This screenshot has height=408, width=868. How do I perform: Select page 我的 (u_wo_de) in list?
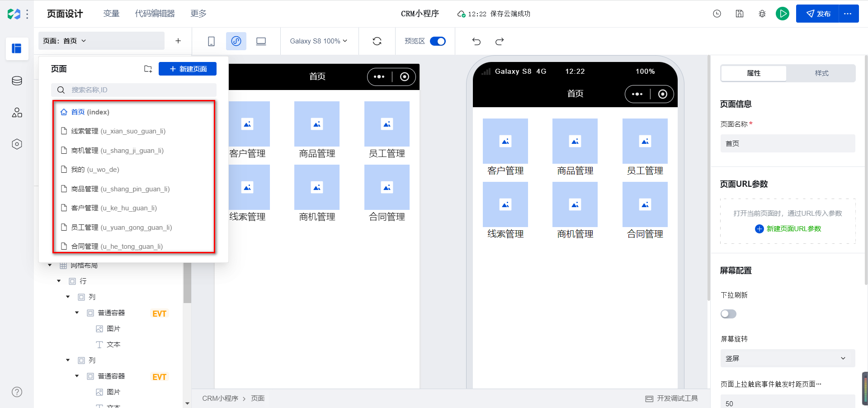tap(134, 170)
